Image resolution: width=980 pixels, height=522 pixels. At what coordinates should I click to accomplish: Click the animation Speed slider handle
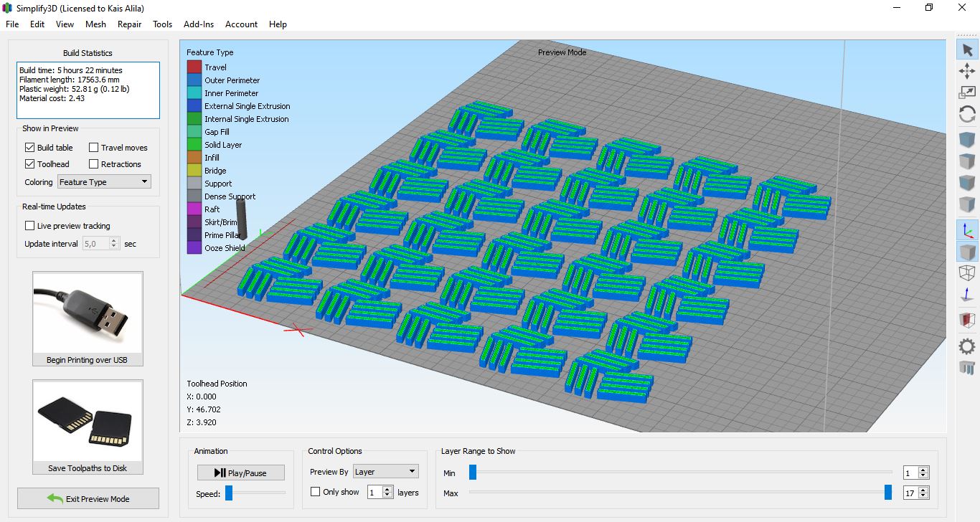point(229,493)
